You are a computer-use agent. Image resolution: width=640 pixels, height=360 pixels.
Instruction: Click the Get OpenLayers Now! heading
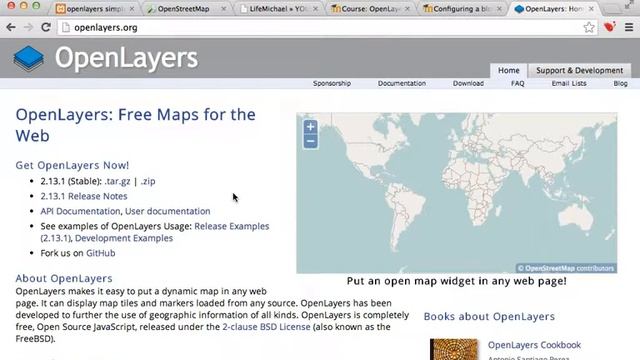pyautogui.click(x=72, y=165)
